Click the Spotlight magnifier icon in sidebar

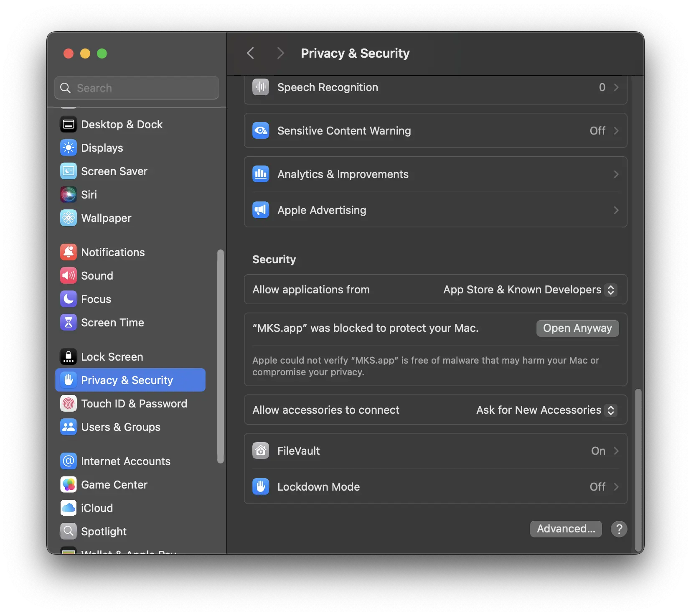pos(69,532)
